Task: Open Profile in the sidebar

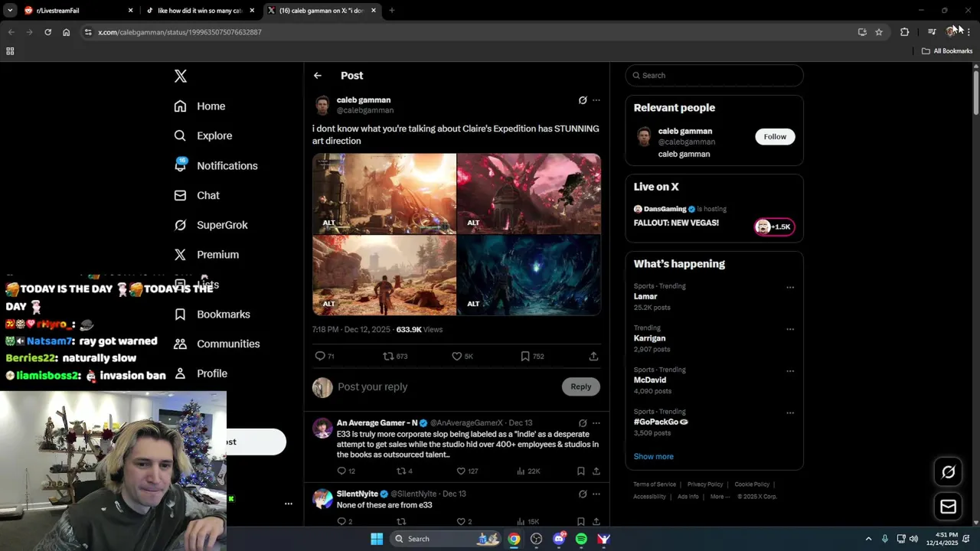Action: pyautogui.click(x=201, y=373)
